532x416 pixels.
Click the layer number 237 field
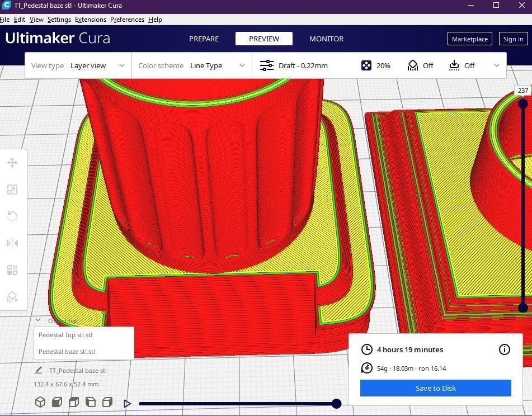point(523,91)
